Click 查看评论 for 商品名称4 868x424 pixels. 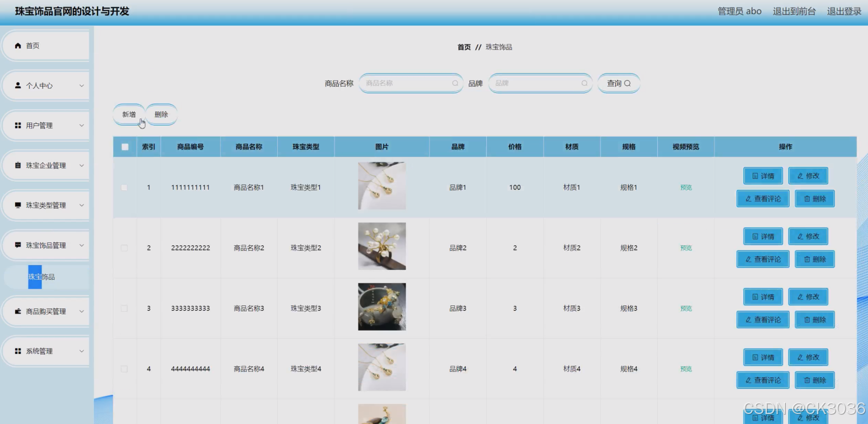point(763,380)
